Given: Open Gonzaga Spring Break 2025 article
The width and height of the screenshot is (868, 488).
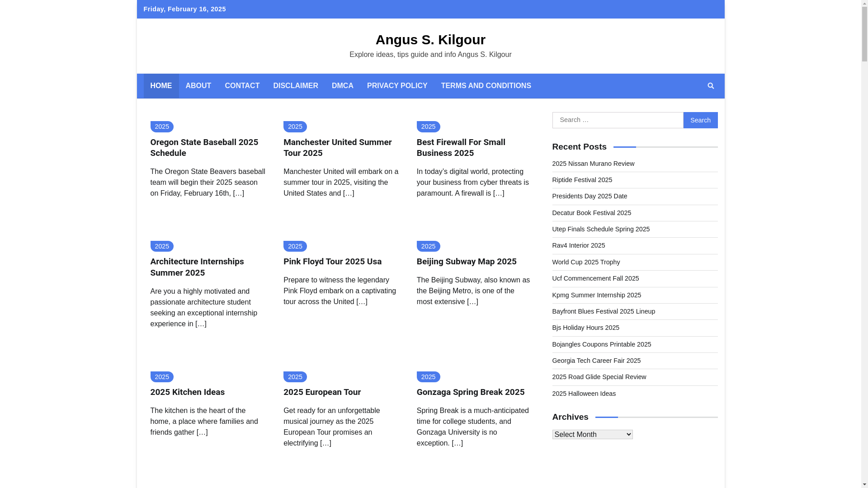Looking at the screenshot, I should 470,392.
